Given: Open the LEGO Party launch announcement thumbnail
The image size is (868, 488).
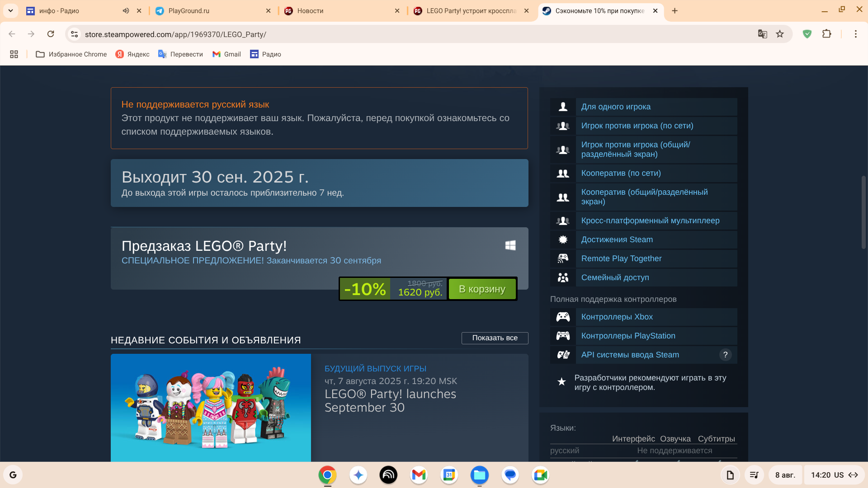Looking at the screenshot, I should (x=211, y=408).
